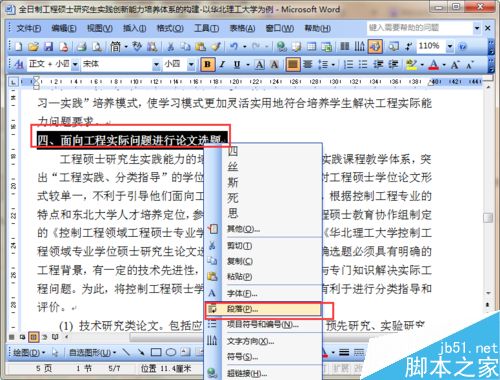This screenshot has height=380, width=500.
Task: Select the Line drawing tool
Action: click(126, 352)
